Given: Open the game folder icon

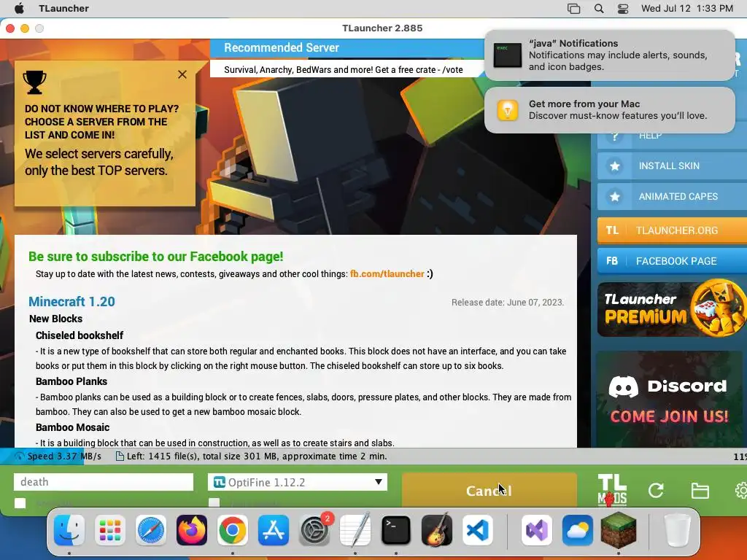Looking at the screenshot, I should [x=700, y=491].
